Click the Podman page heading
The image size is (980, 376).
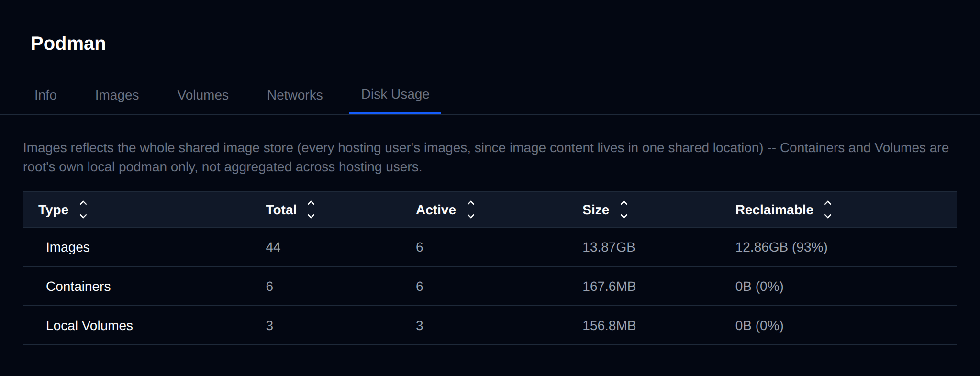[68, 43]
